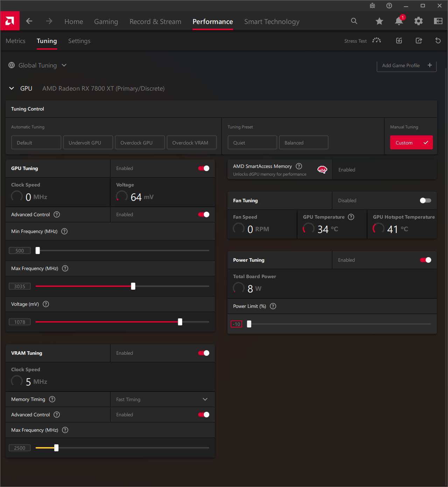Go forward with the right arrow icon

point(49,21)
